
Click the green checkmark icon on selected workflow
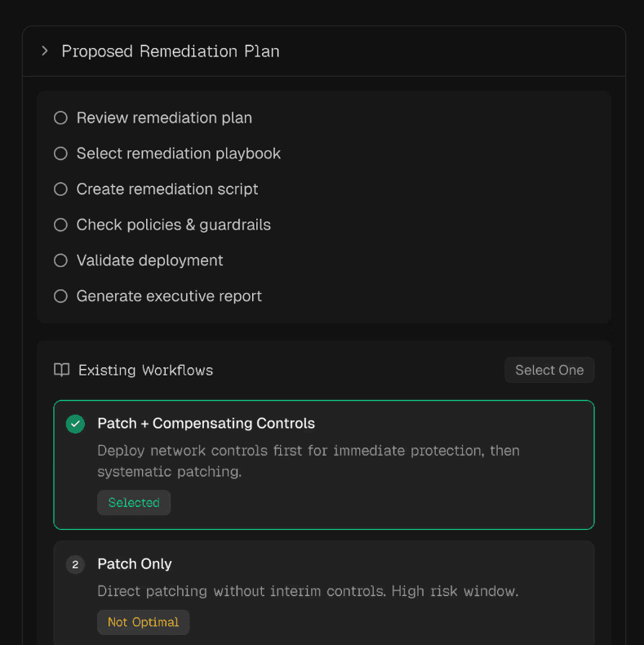click(x=75, y=424)
